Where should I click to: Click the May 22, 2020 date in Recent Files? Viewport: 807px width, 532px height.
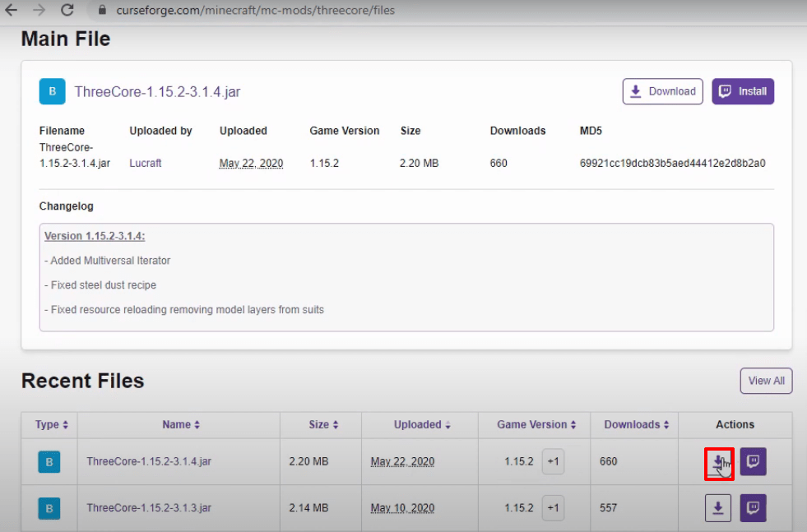point(402,461)
